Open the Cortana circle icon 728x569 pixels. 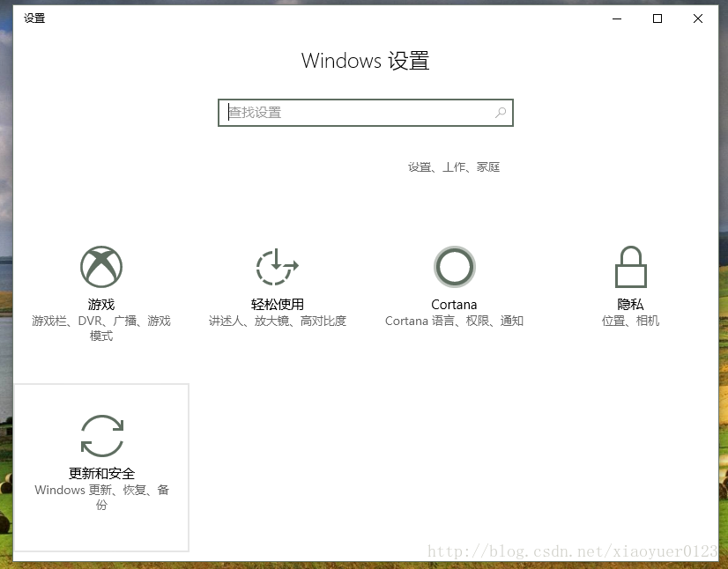tap(454, 266)
